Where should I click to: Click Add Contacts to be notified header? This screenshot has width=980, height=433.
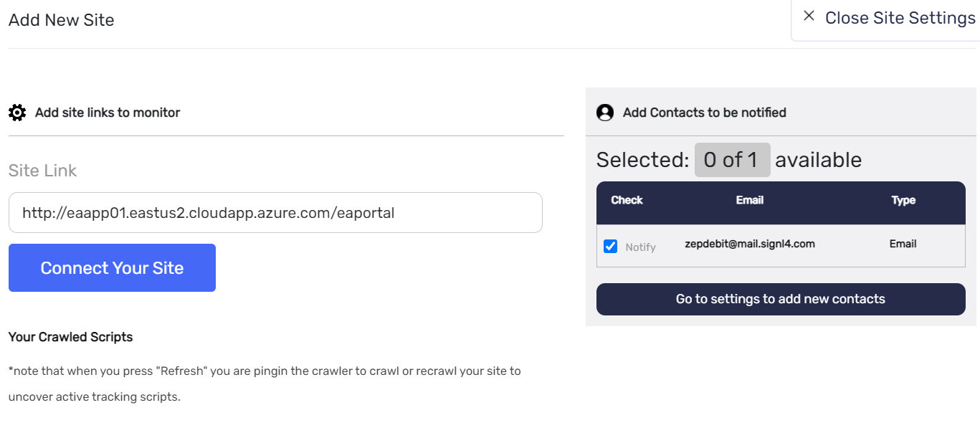pyautogui.click(x=705, y=113)
